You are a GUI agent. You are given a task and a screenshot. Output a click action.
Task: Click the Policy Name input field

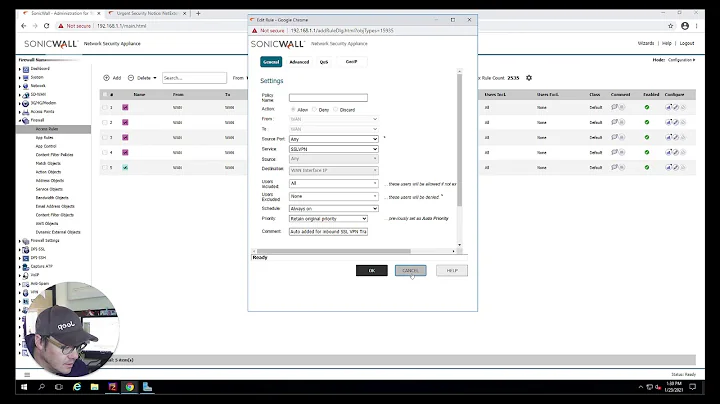pos(328,98)
